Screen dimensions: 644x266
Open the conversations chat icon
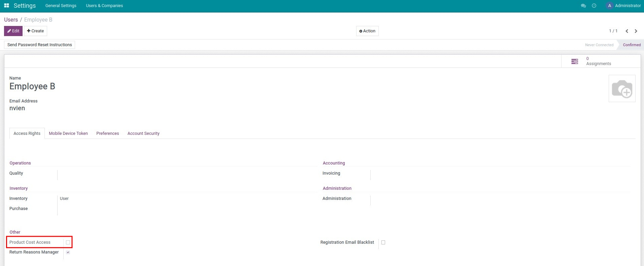pos(583,6)
